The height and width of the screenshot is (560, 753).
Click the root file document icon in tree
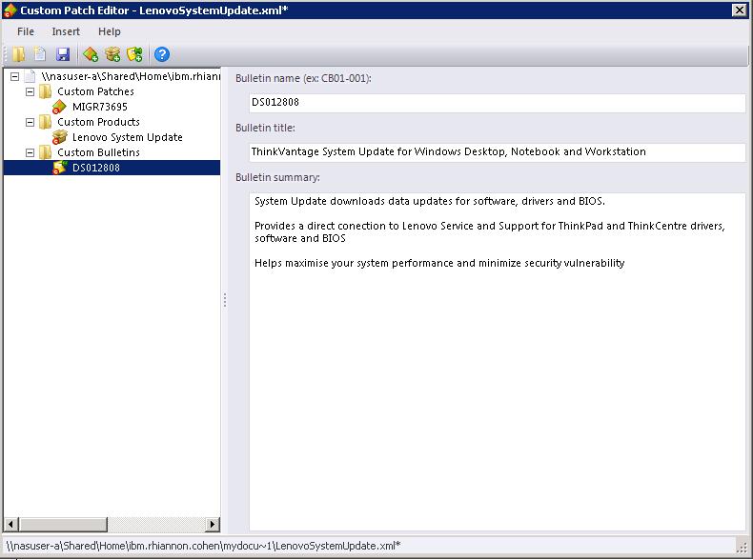tap(31, 76)
